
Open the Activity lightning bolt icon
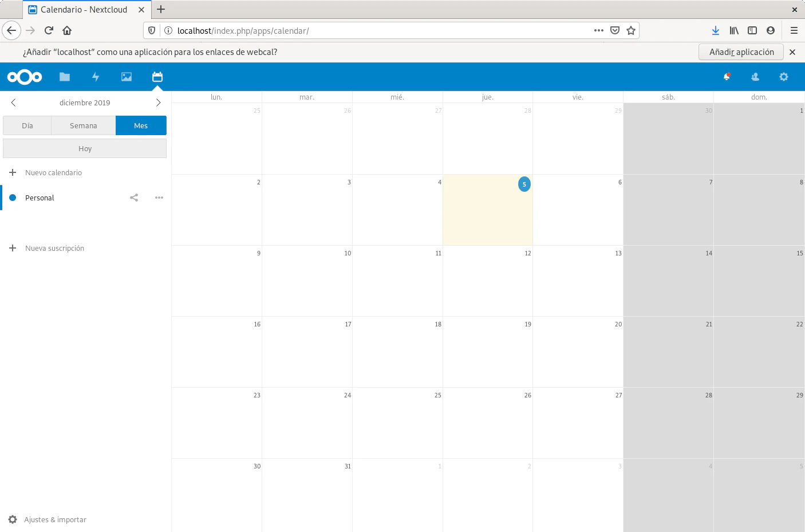[96, 77]
